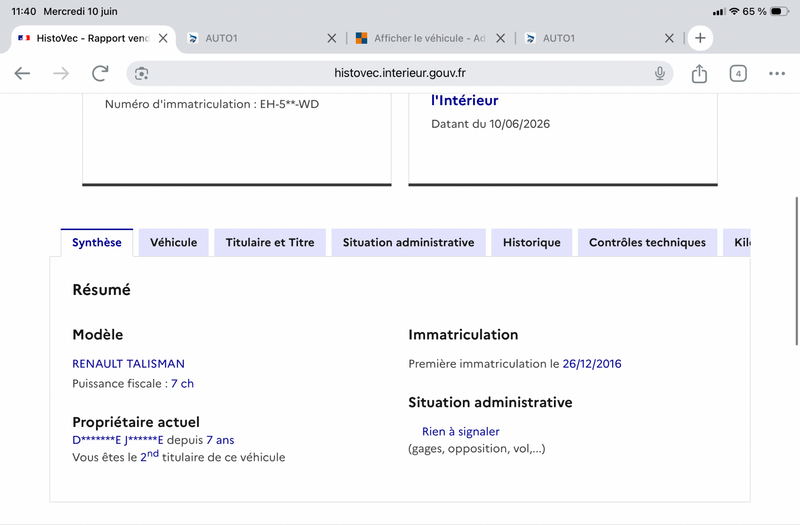Close the Afficher le véhicule tab
The height and width of the screenshot is (525, 800).
tap(501, 38)
